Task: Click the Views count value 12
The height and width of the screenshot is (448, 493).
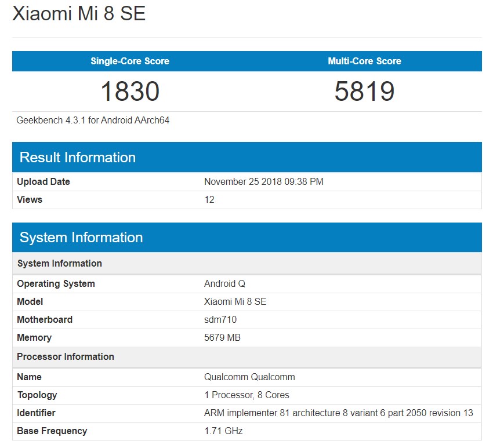Action: coord(209,199)
